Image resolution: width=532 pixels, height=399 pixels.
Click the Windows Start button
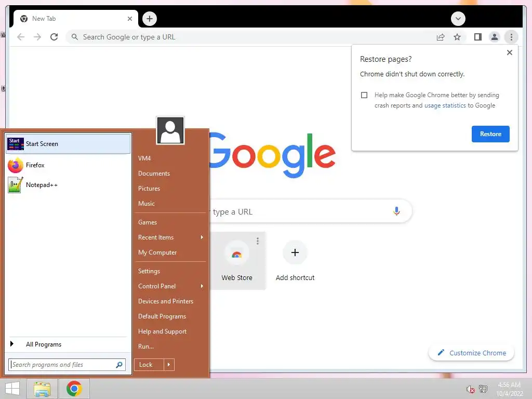[12, 389]
